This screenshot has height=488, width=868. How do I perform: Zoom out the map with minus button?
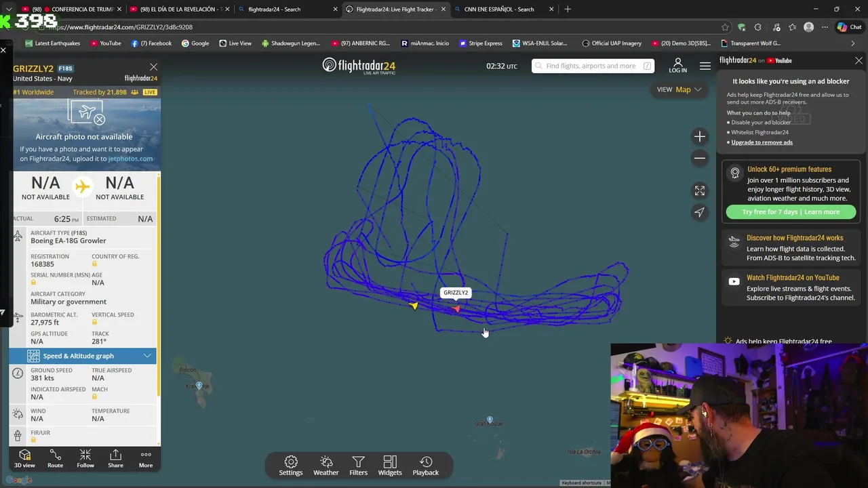[700, 158]
